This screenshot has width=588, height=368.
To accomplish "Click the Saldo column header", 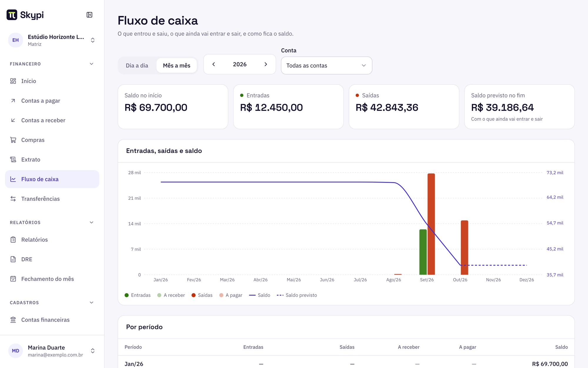I will pyautogui.click(x=561, y=347).
